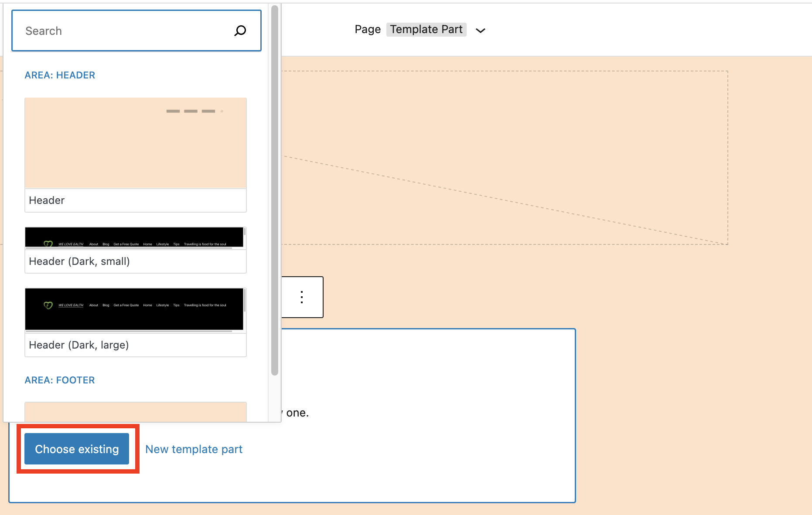Select the plain Header template part thumbnail
812x515 pixels.
point(135,143)
